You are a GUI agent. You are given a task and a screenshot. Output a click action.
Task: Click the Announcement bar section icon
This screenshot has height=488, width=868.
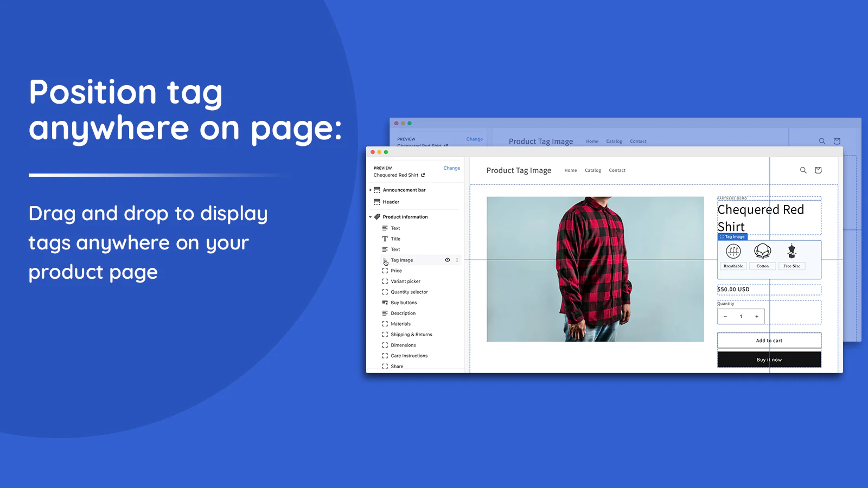(377, 190)
